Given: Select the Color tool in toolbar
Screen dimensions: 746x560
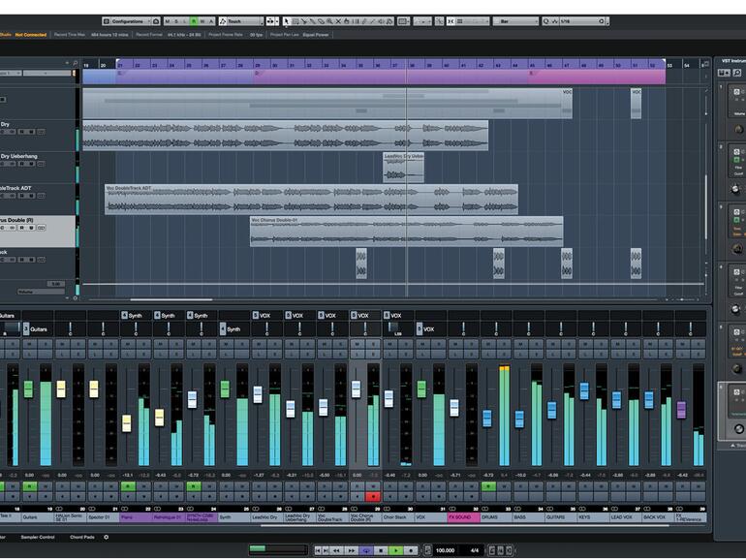Looking at the screenshot, I should pos(389,21).
